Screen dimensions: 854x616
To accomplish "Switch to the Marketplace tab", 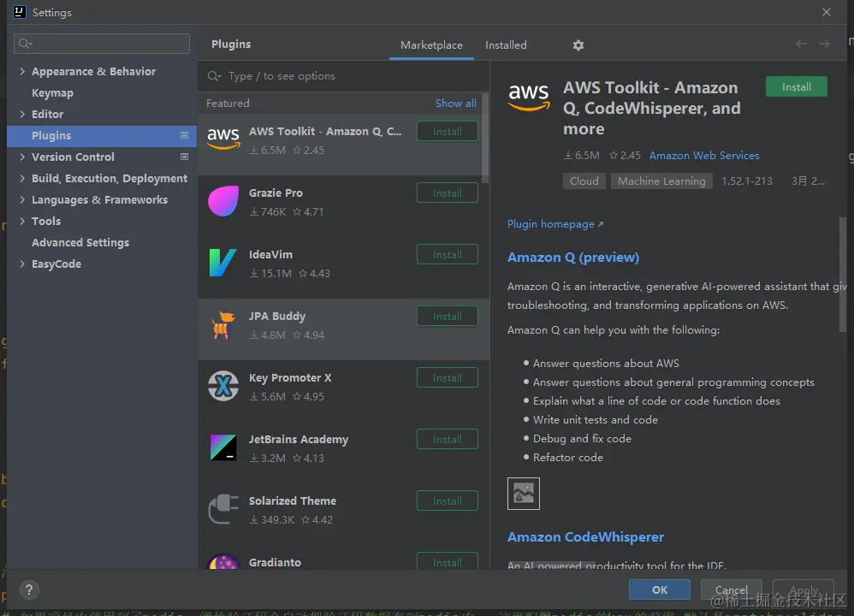I will click(x=431, y=45).
